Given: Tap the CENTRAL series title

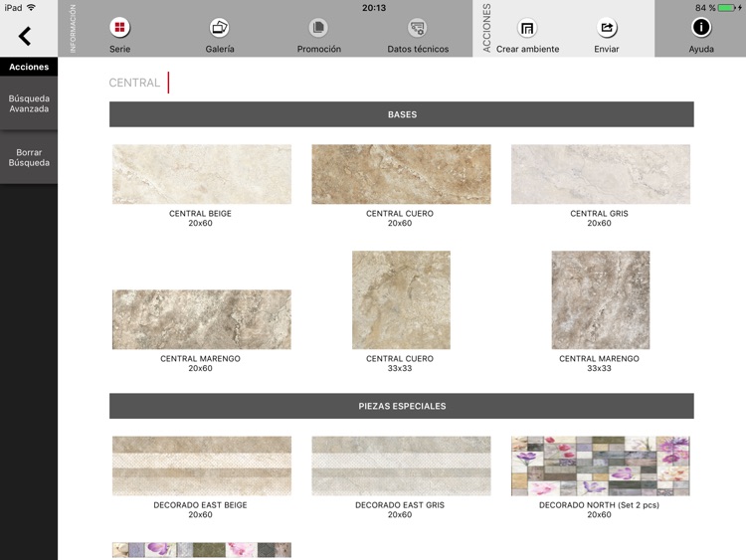Looking at the screenshot, I should [134, 83].
